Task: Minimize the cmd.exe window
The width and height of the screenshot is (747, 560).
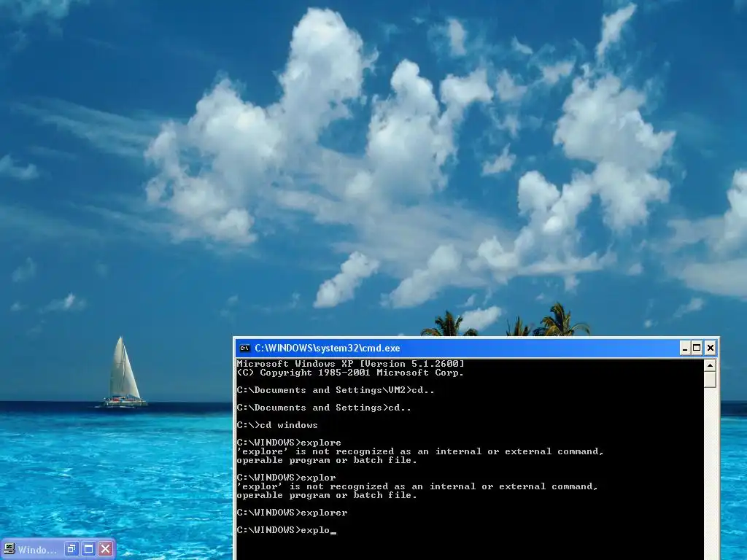Action: [x=685, y=348]
